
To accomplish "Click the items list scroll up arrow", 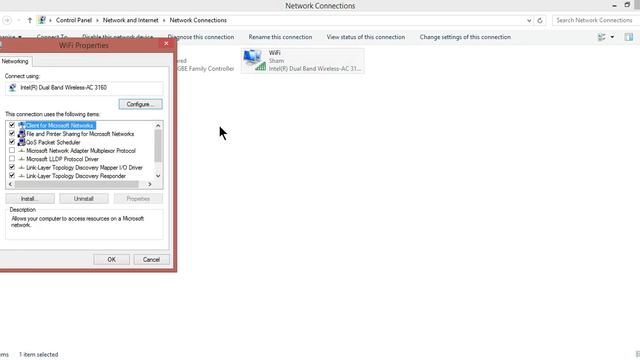I will 158,125.
